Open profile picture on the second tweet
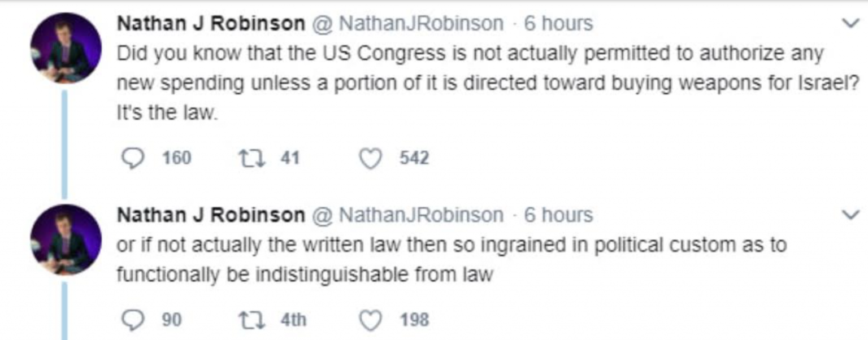Image resolution: width=868 pixels, height=340 pixels. pos(66,239)
